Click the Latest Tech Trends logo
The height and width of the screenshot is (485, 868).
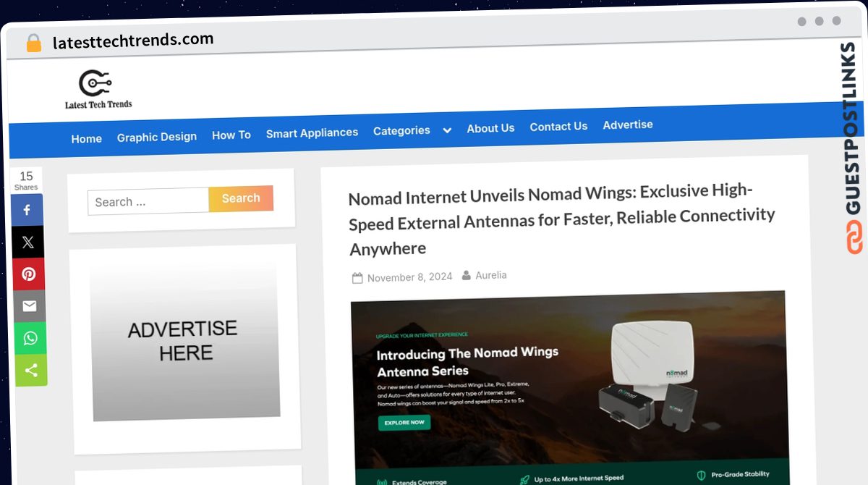click(98, 89)
